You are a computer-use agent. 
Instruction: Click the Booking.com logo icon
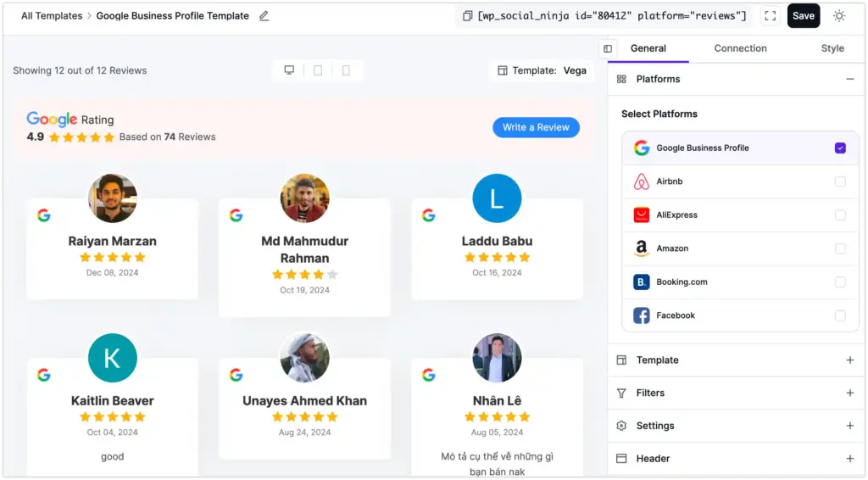(642, 282)
